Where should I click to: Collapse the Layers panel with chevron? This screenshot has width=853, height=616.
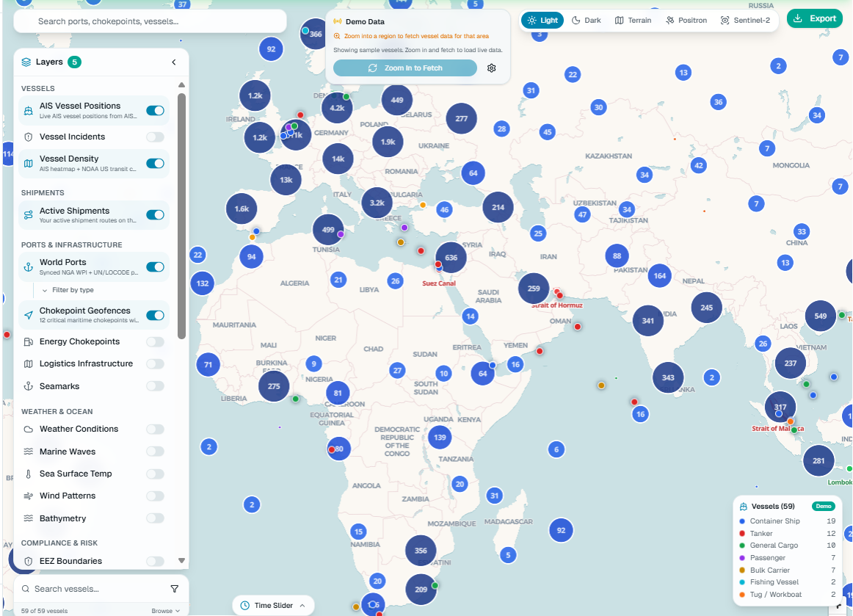pyautogui.click(x=174, y=62)
